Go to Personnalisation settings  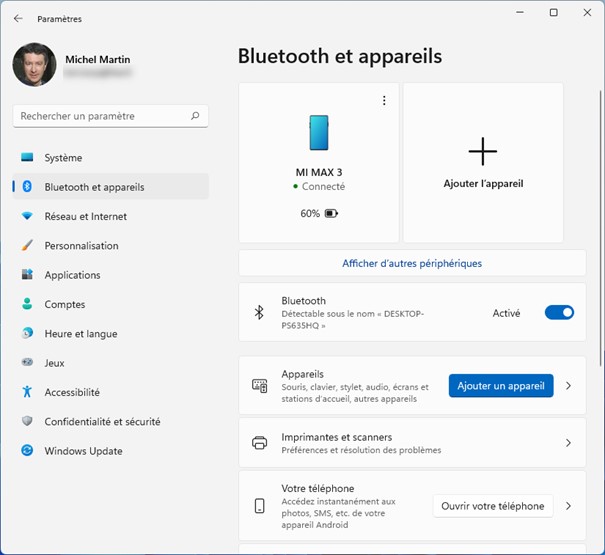(81, 246)
